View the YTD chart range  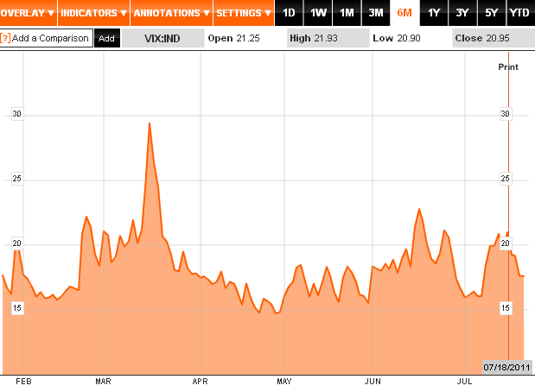519,13
